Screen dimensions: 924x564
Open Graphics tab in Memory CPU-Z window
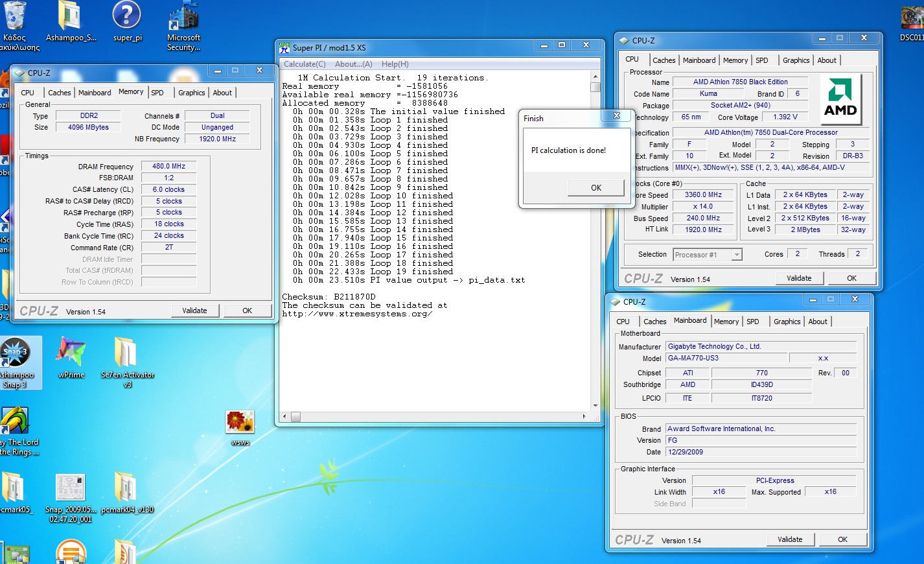(x=192, y=93)
